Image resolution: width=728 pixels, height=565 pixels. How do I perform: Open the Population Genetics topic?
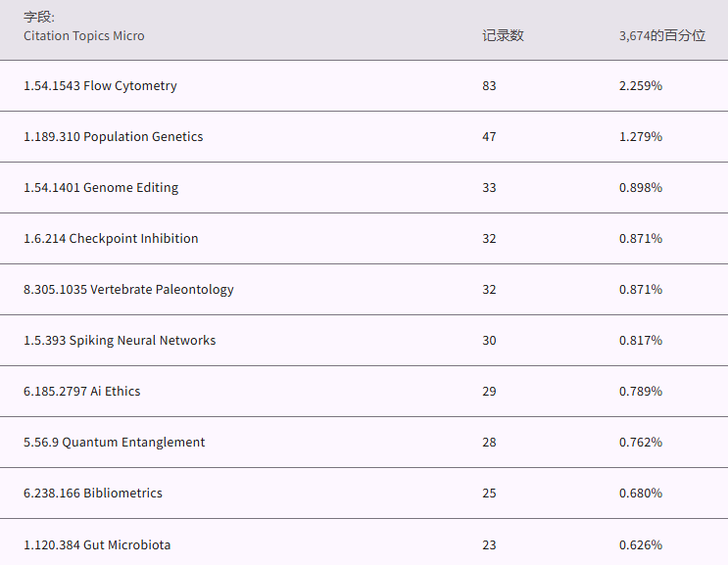click(x=113, y=137)
